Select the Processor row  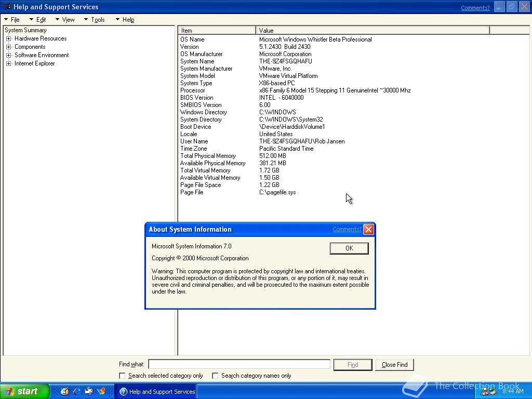(x=295, y=90)
